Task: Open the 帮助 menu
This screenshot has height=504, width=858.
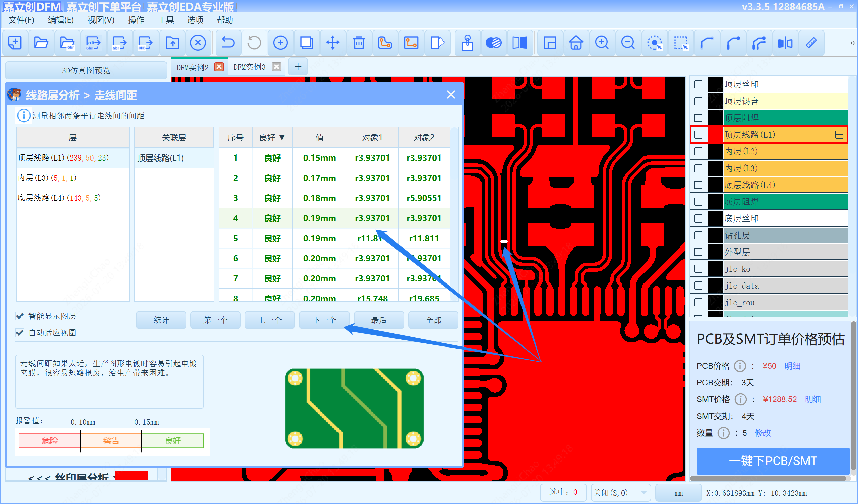Action: (x=225, y=20)
